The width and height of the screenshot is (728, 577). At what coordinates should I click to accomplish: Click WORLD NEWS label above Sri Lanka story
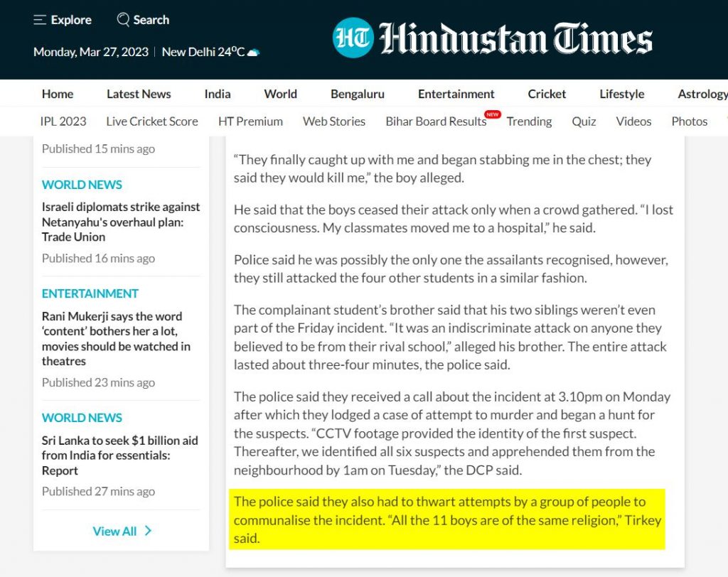tap(82, 417)
